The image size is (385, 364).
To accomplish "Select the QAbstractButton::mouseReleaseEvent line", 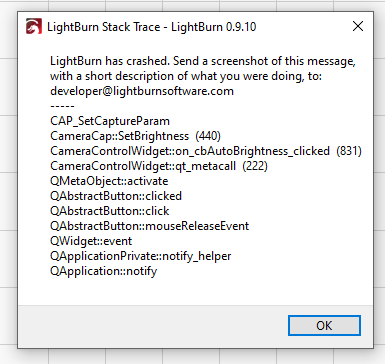I will (x=150, y=226).
